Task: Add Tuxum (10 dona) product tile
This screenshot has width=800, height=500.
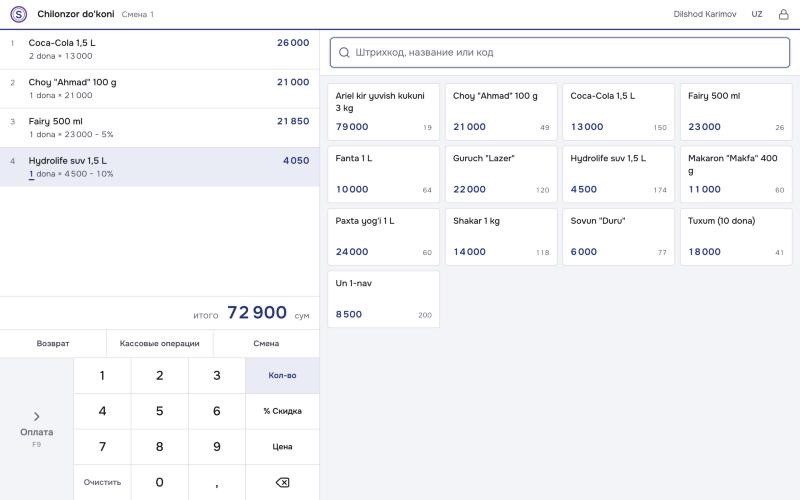Action: (736, 237)
